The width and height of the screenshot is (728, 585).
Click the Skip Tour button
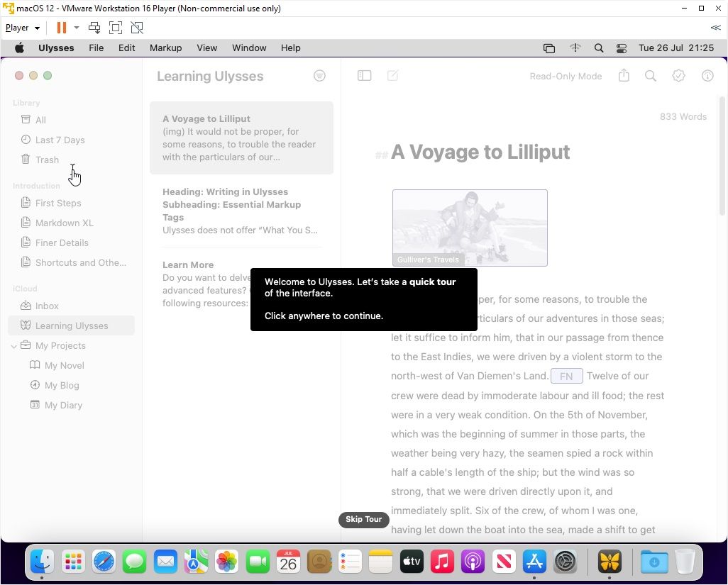click(363, 519)
